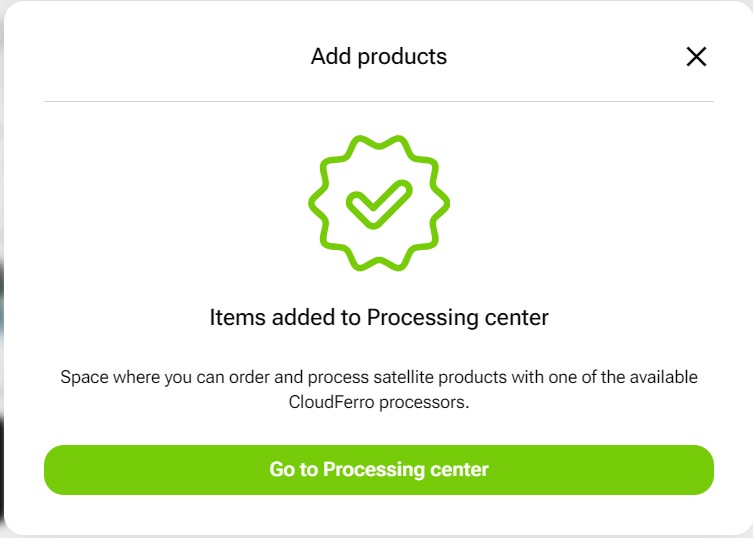Click the Go to Processing center button

[378, 470]
